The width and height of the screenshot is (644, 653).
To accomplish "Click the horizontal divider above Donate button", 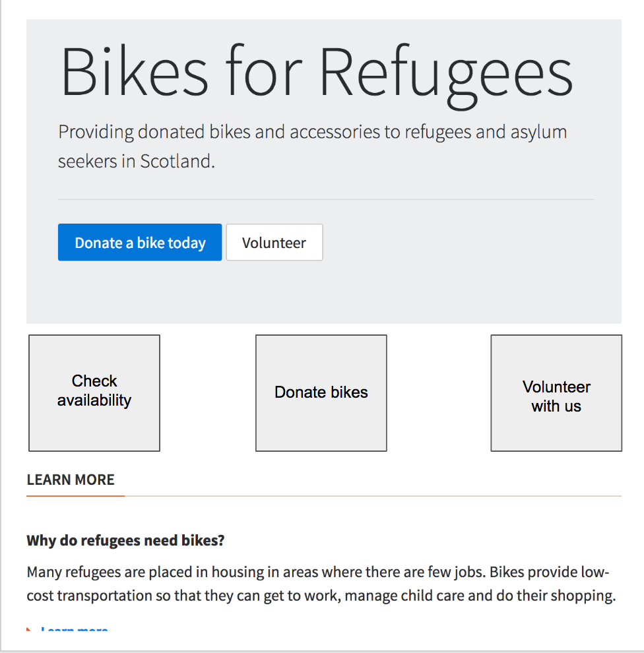I will (326, 199).
